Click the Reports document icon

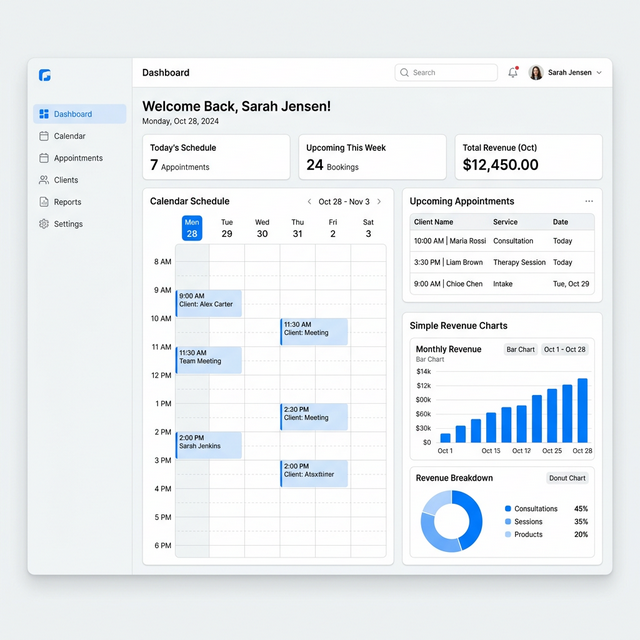pyautogui.click(x=44, y=202)
